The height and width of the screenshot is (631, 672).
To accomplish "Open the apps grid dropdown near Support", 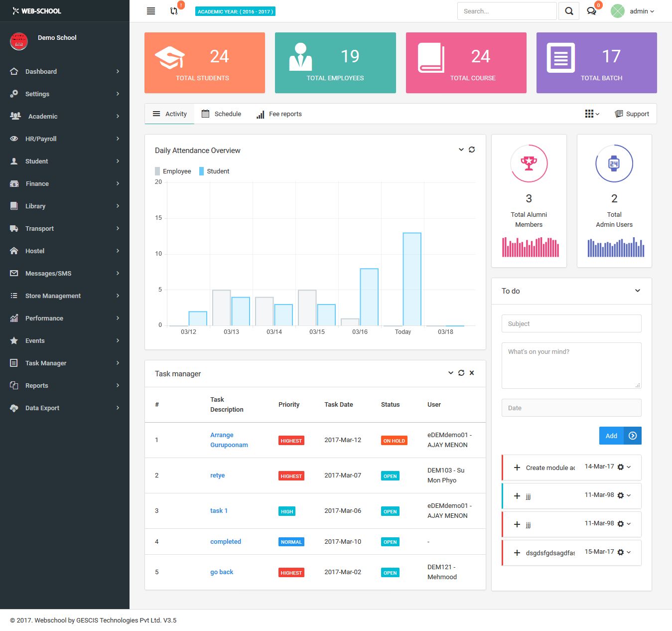I will 591,114.
